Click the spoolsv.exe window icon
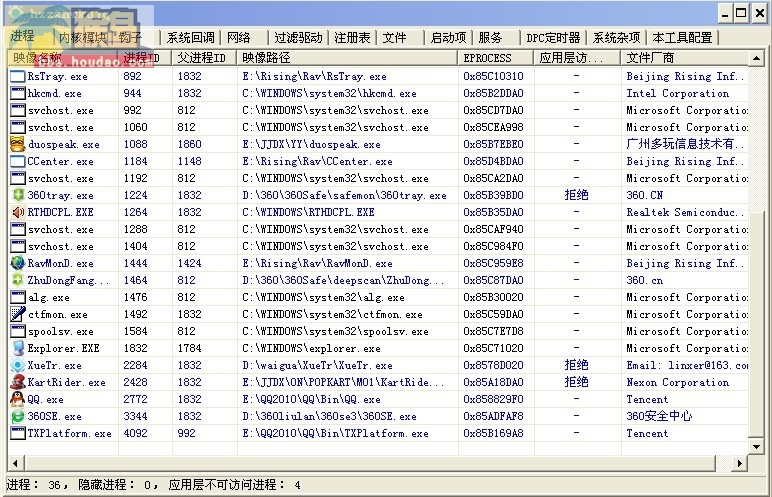The width and height of the screenshot is (772, 497). 18,331
